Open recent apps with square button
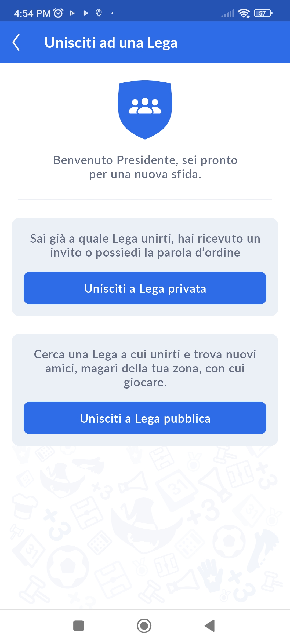This screenshot has width=290, height=644. (x=79, y=626)
